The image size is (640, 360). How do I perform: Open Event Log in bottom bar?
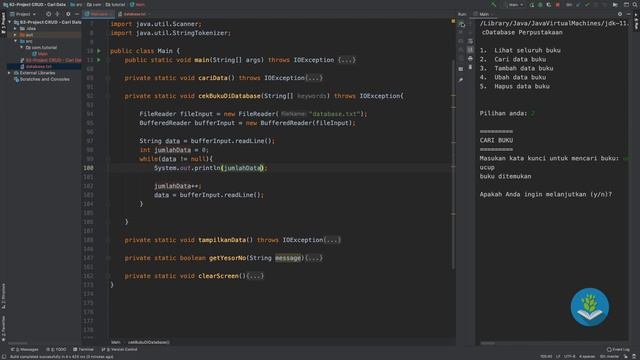pyautogui.click(x=618, y=349)
